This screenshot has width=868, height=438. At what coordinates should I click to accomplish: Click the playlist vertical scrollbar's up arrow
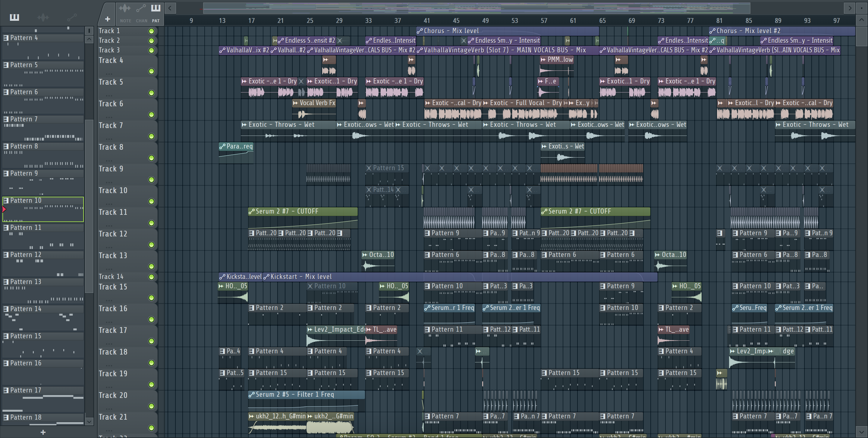click(x=862, y=20)
